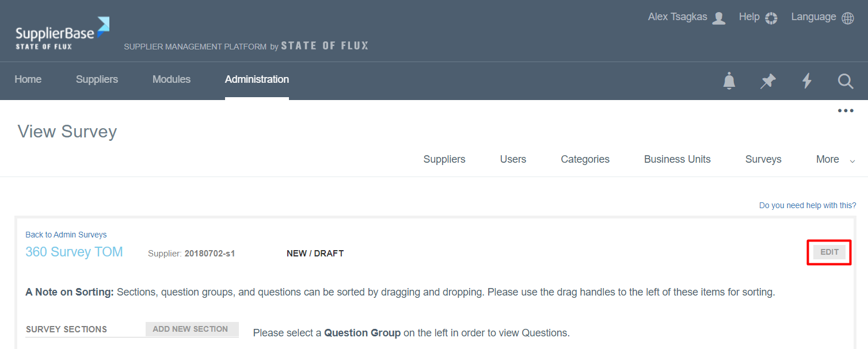Follow the Back to Admin Surveys link
The height and width of the screenshot is (349, 868).
(66, 235)
